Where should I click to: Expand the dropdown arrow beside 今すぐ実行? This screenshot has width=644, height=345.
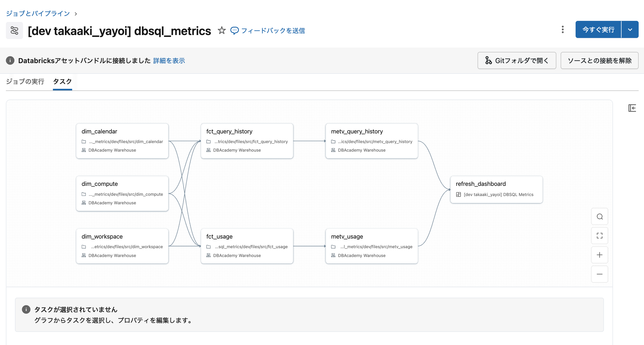pyautogui.click(x=630, y=29)
